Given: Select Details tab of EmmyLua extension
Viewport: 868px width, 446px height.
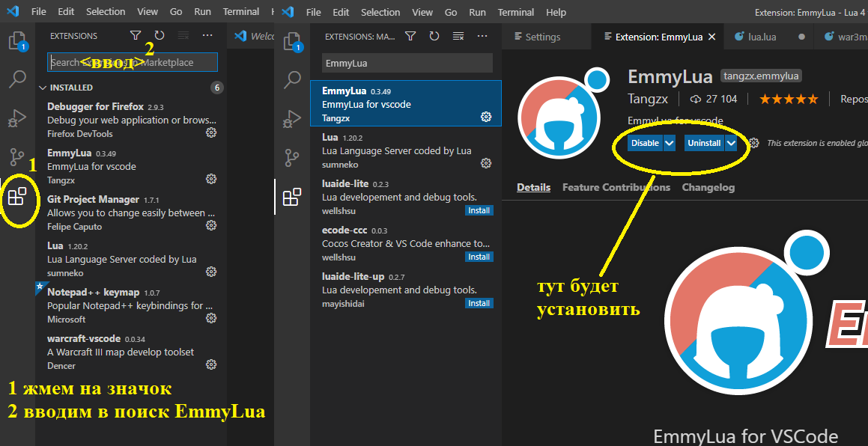Looking at the screenshot, I should pos(534,187).
